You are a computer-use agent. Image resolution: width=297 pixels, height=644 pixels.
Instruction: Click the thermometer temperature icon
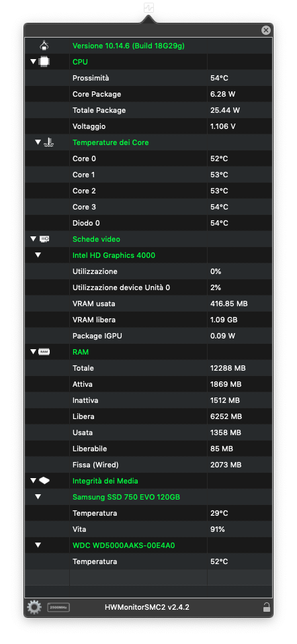click(49, 142)
